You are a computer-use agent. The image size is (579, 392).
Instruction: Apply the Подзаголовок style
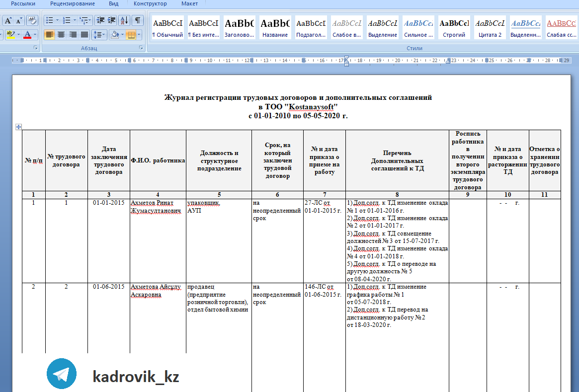click(x=311, y=28)
